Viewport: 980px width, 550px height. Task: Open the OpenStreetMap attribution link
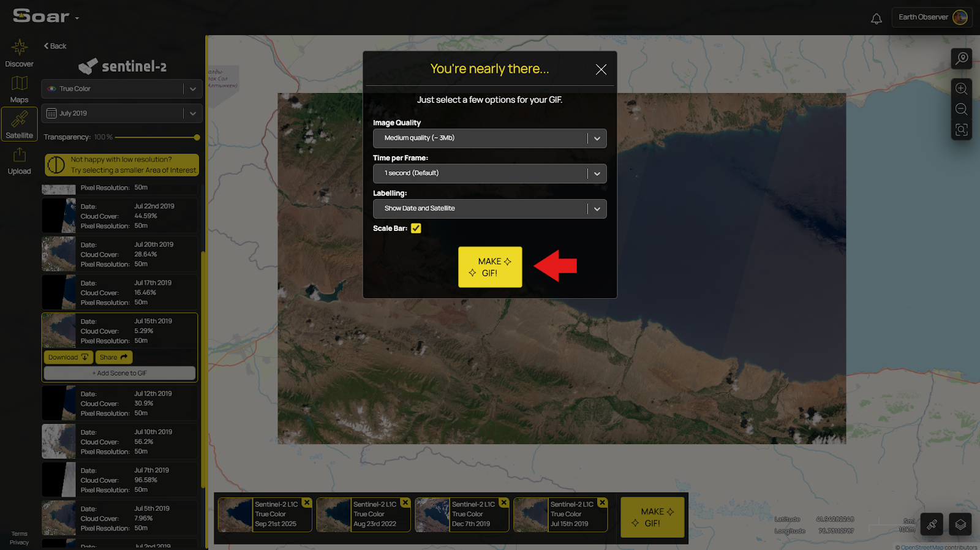click(922, 547)
